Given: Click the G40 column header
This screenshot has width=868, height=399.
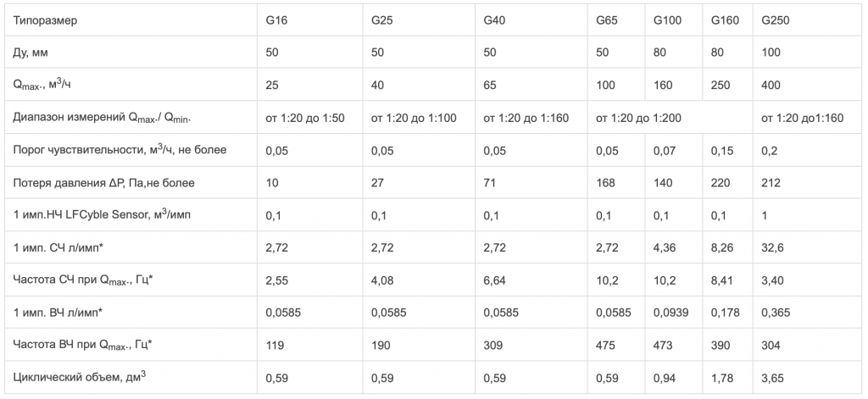Looking at the screenshot, I should tap(494, 19).
